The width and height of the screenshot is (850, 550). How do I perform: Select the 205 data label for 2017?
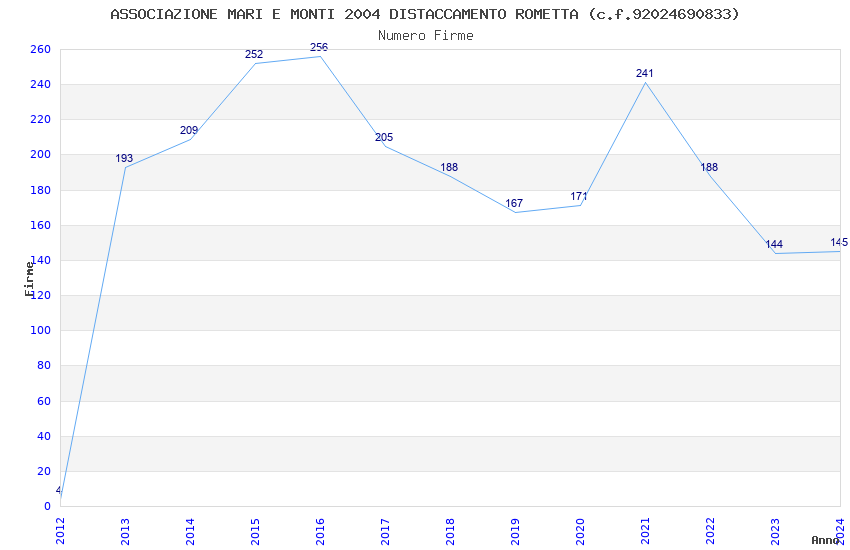(x=384, y=137)
